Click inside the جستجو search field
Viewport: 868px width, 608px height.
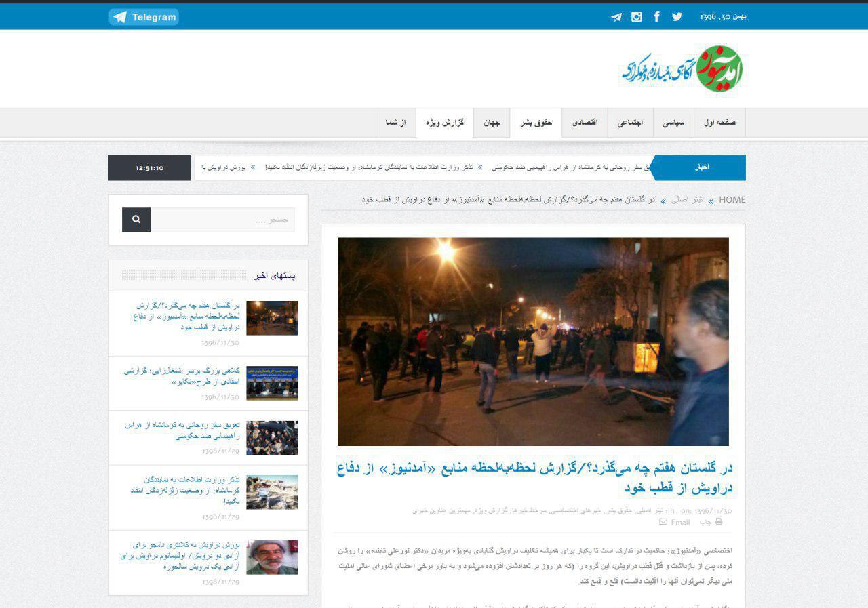(x=222, y=220)
